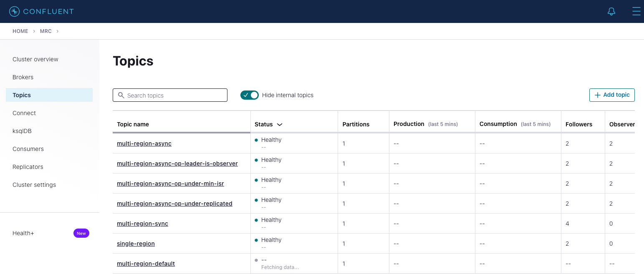Click the New badge beside Health+
644x274 pixels.
click(81, 233)
